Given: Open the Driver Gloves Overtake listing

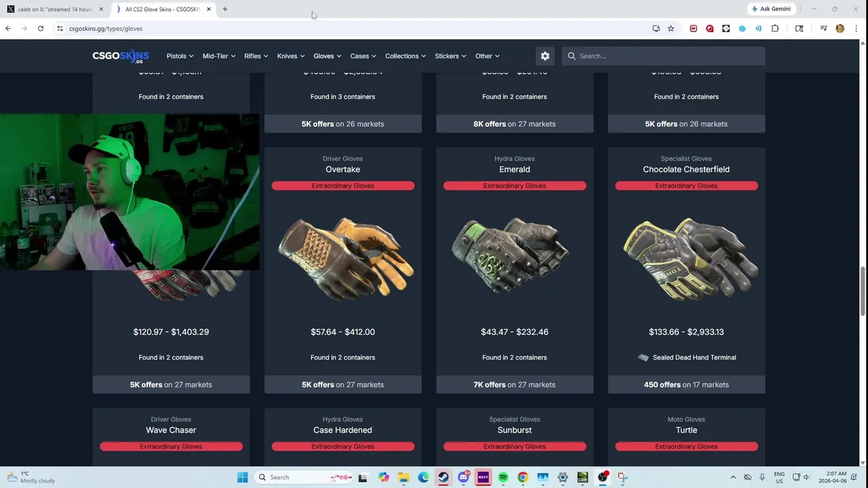Looking at the screenshot, I should (x=342, y=169).
